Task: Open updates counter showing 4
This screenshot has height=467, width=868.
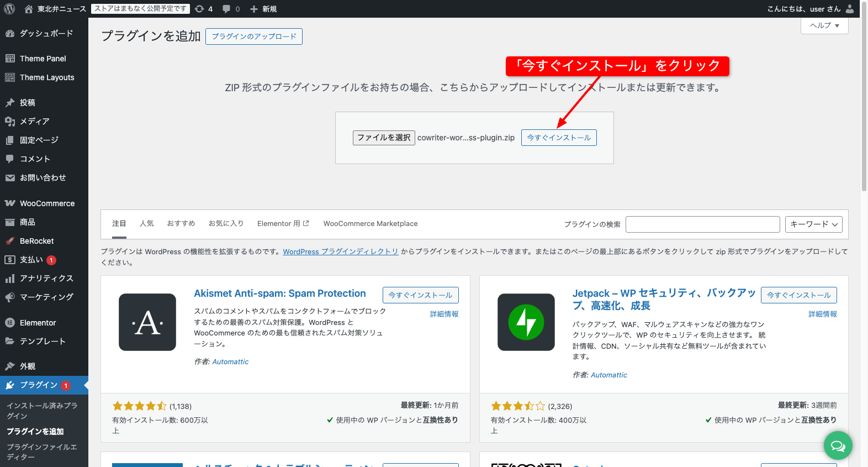Action: [204, 9]
